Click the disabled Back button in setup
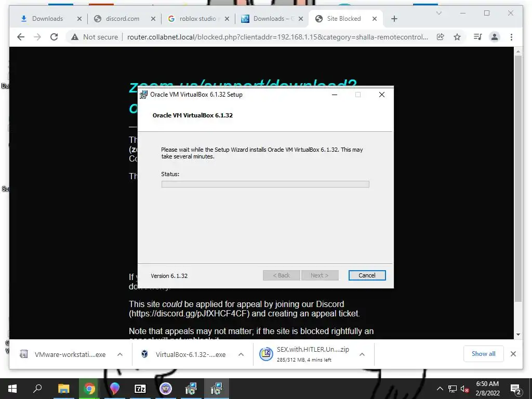 [x=281, y=275]
